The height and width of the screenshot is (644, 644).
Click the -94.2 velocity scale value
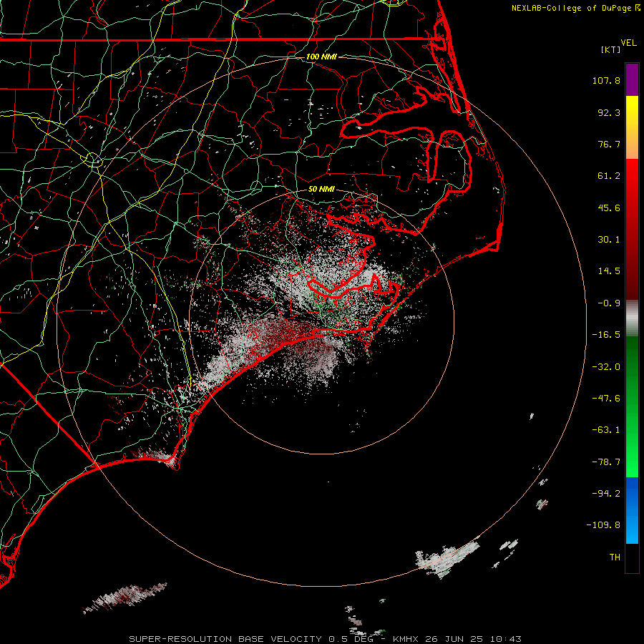click(606, 493)
